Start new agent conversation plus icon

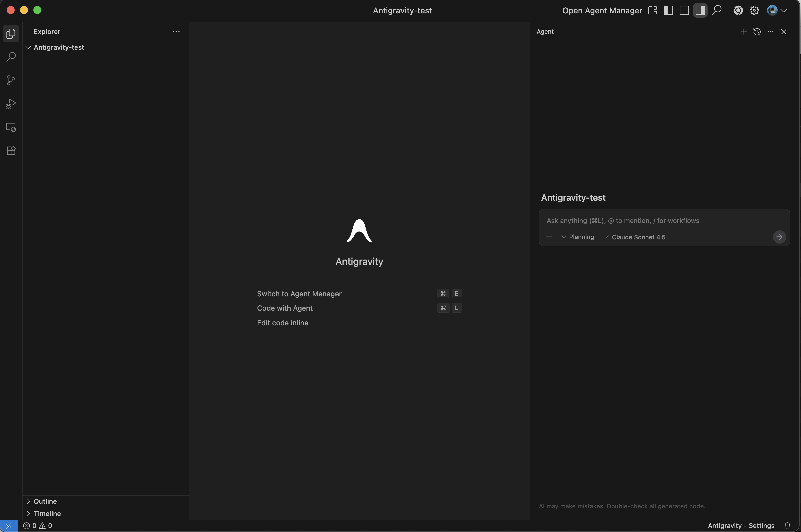(x=743, y=32)
